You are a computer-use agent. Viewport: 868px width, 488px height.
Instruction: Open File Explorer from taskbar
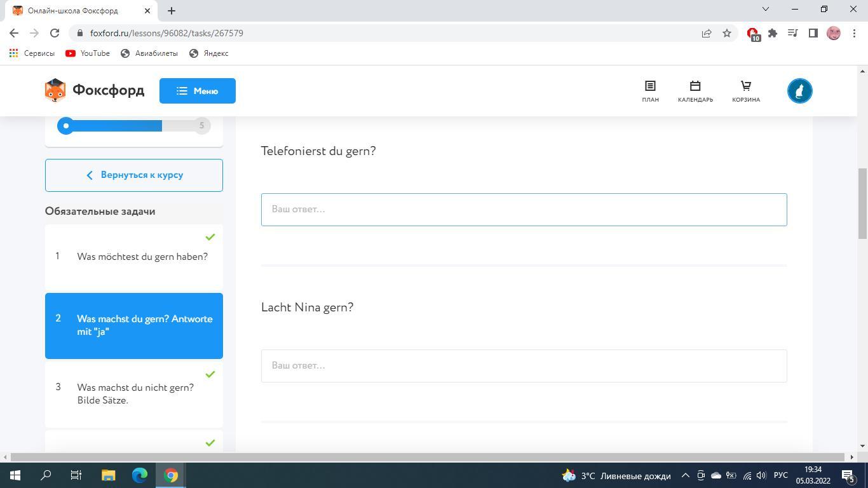(x=109, y=475)
